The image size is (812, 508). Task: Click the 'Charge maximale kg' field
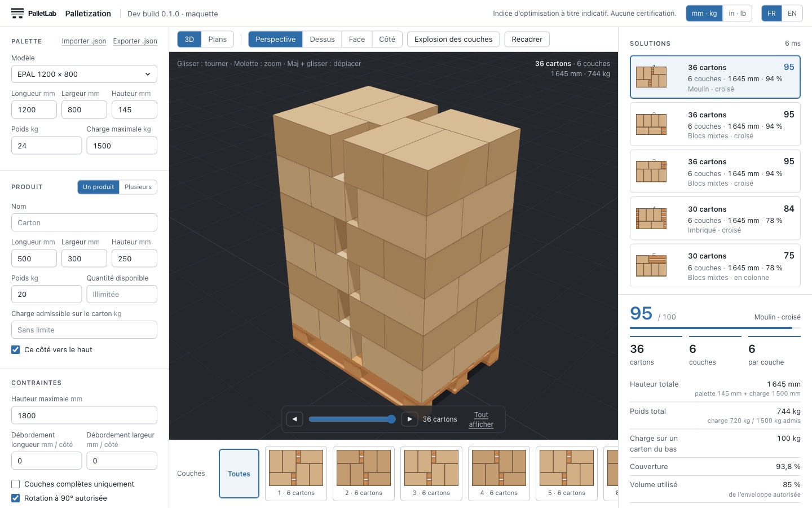point(122,146)
